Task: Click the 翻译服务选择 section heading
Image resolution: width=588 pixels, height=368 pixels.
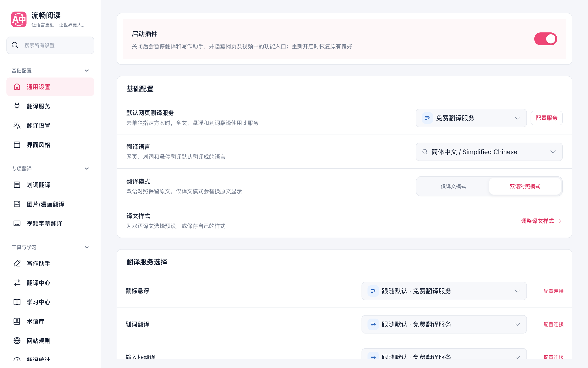Action: click(147, 262)
